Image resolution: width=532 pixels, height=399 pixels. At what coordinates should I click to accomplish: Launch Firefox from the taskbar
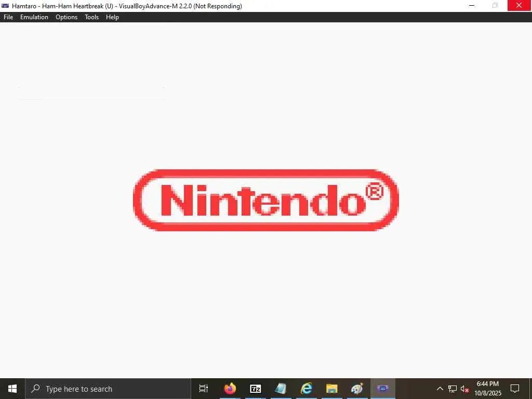click(230, 389)
